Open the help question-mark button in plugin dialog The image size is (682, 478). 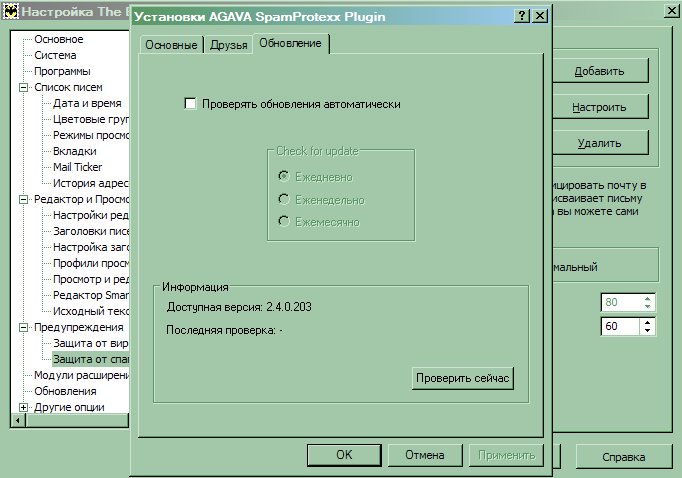coord(522,17)
